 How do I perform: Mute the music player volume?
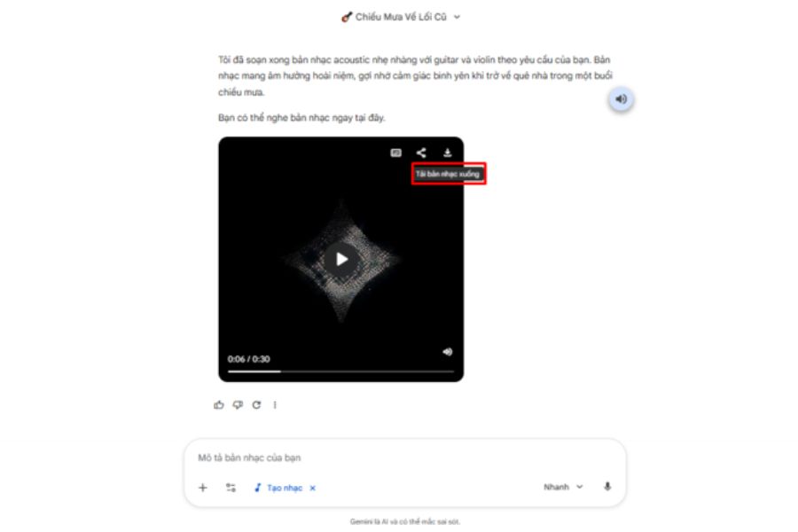(448, 352)
